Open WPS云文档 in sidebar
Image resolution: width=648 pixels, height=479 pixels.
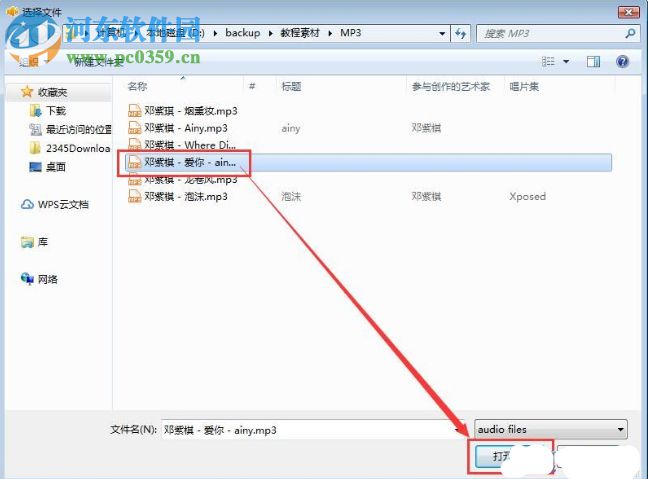coord(63,205)
